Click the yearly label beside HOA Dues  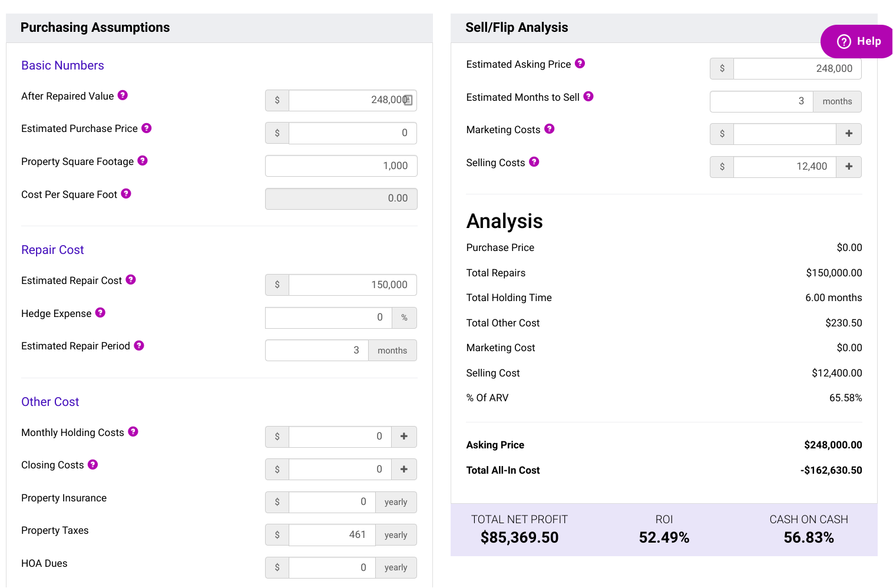[396, 568]
